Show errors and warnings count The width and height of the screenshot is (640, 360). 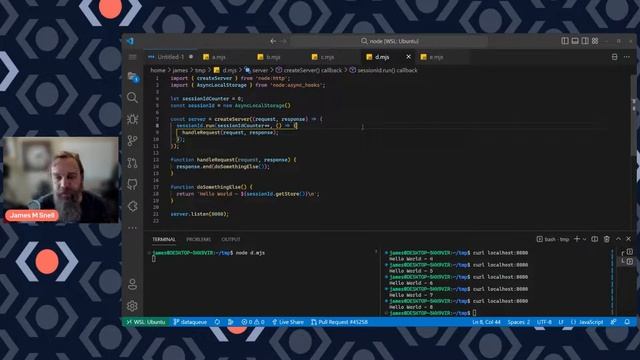click(x=253, y=322)
